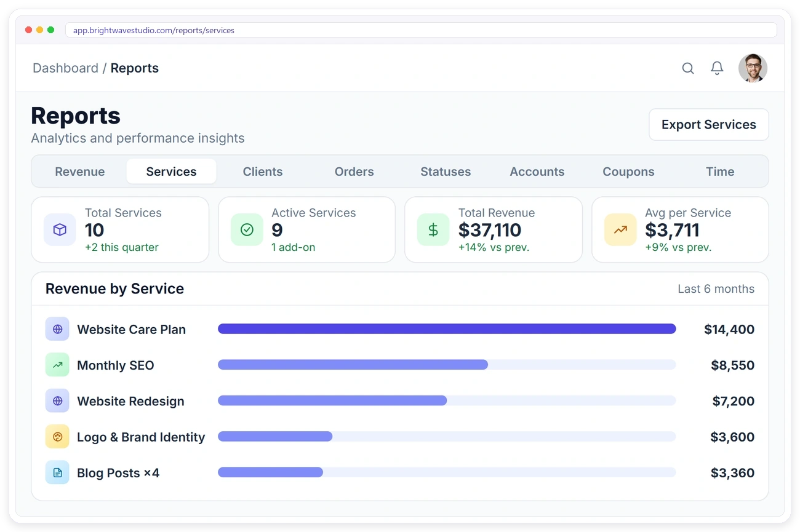Click the Logo & Brand Identity palette icon
Screen dimensions: 800x532
coord(57,437)
